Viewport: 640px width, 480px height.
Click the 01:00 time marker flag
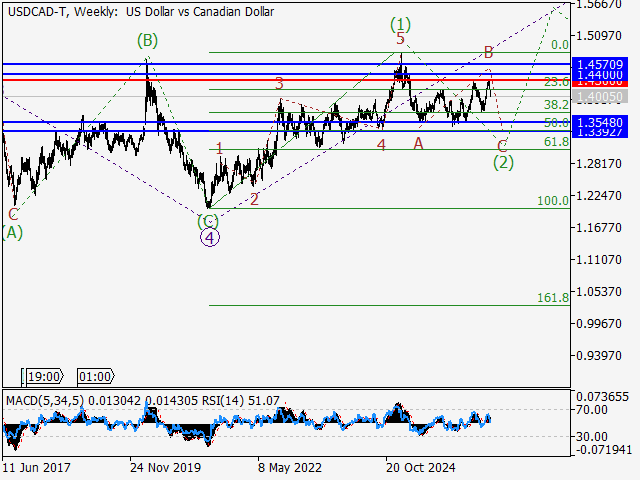click(96, 376)
